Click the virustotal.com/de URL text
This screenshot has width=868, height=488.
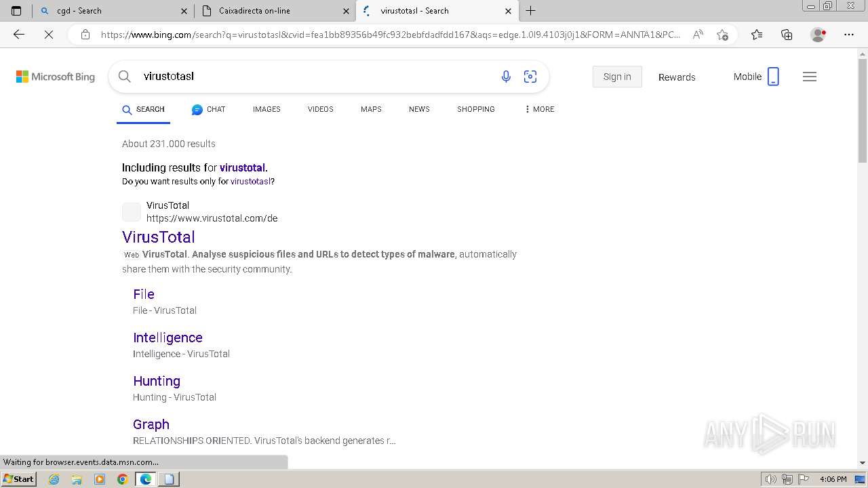[212, 218]
